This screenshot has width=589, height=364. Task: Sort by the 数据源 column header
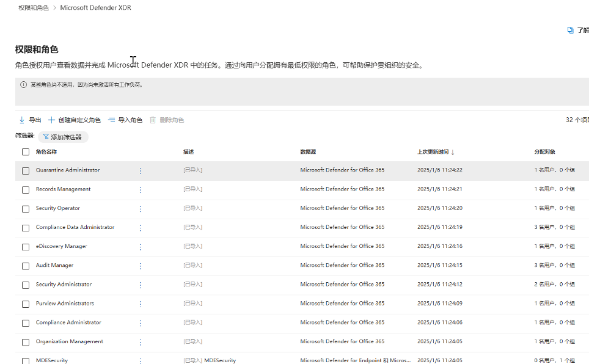[x=308, y=151]
